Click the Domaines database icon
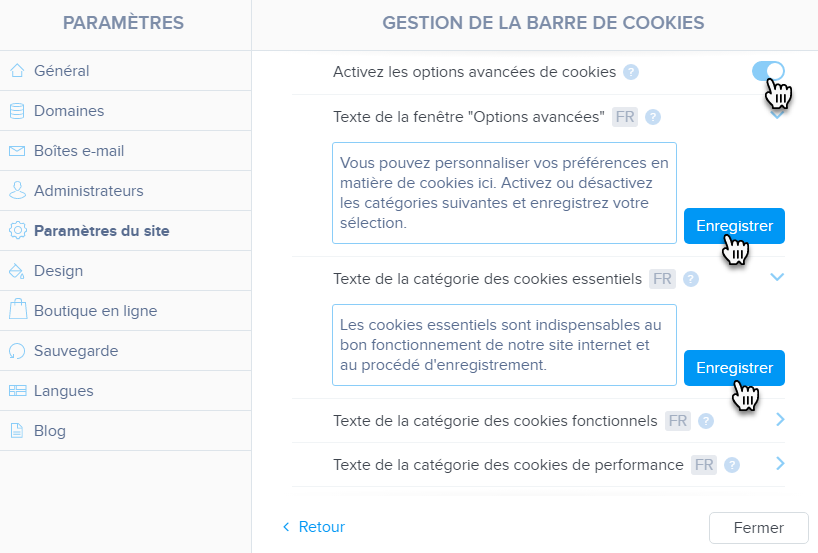818x553 pixels. (x=16, y=111)
